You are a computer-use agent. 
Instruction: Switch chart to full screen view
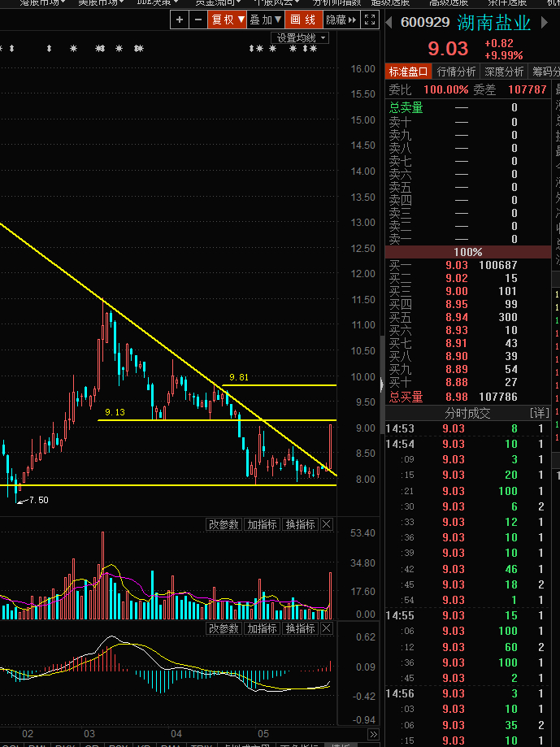370,20
